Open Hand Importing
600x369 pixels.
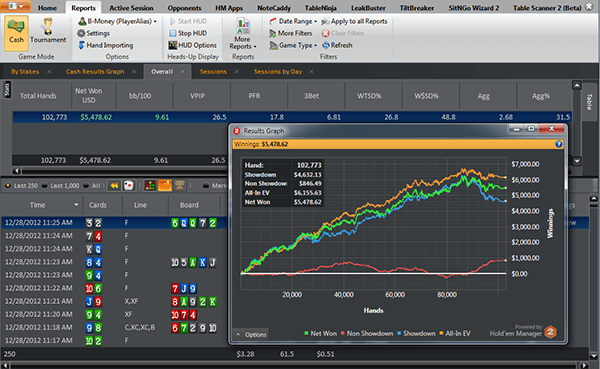(105, 45)
